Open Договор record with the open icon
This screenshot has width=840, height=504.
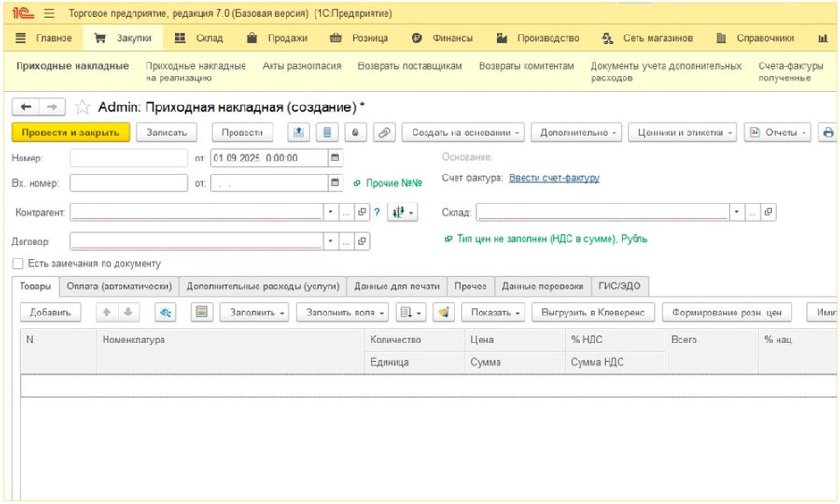(361, 241)
